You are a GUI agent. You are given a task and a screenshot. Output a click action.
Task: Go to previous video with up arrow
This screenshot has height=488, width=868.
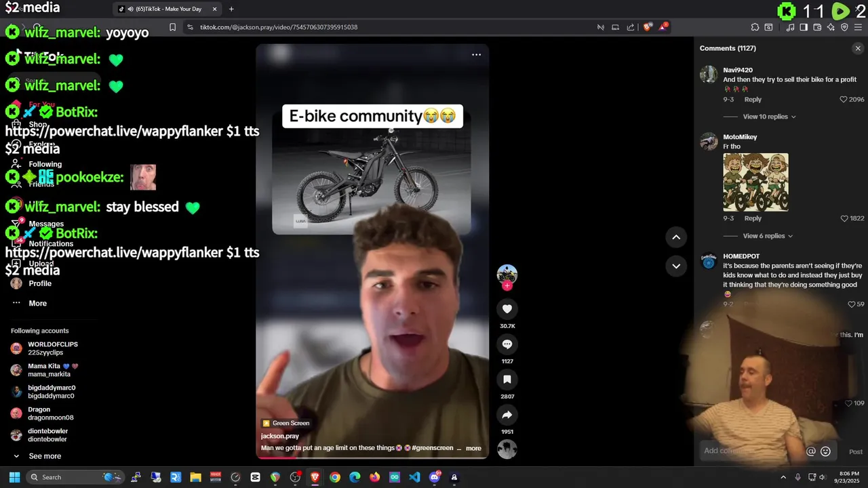tap(676, 237)
